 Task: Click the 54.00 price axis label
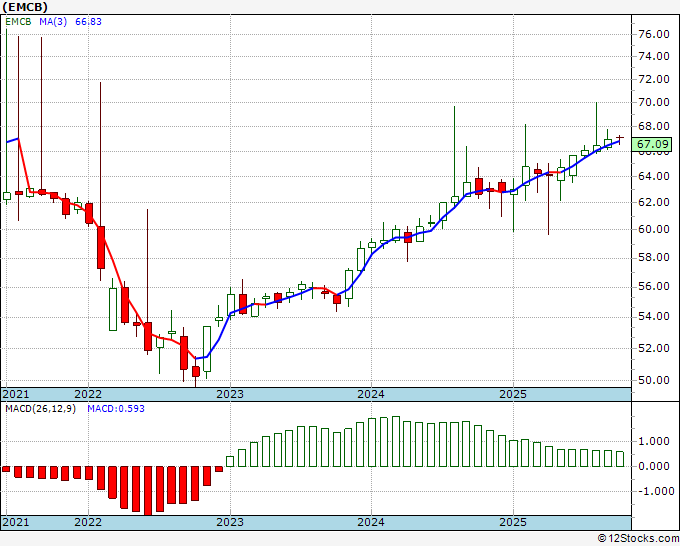click(654, 316)
